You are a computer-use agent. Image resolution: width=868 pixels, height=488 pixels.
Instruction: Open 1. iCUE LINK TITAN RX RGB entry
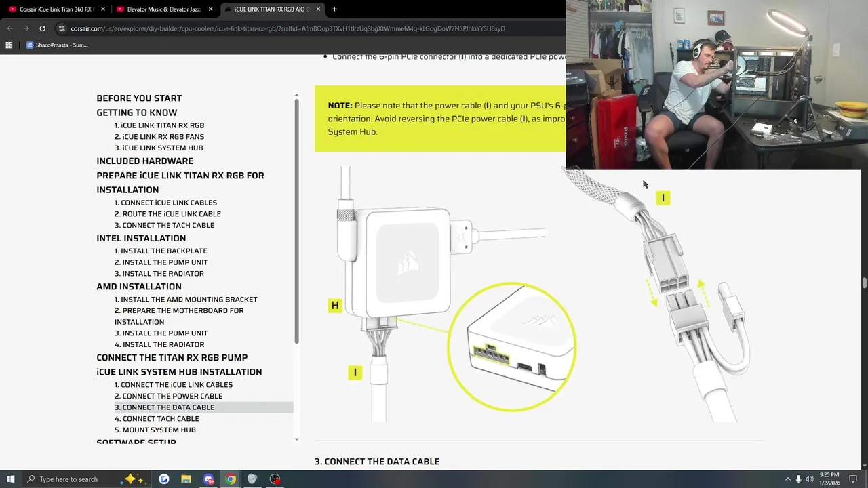pos(159,125)
